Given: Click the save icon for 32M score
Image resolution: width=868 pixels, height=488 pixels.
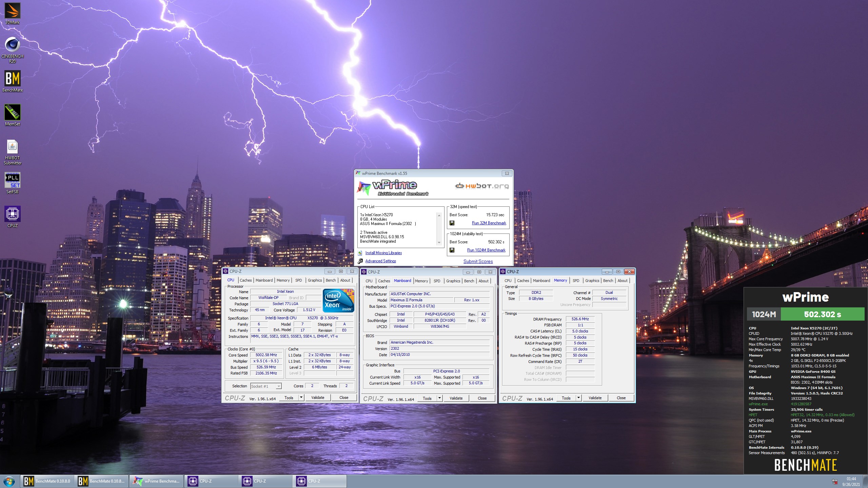Looking at the screenshot, I should 452,223.
